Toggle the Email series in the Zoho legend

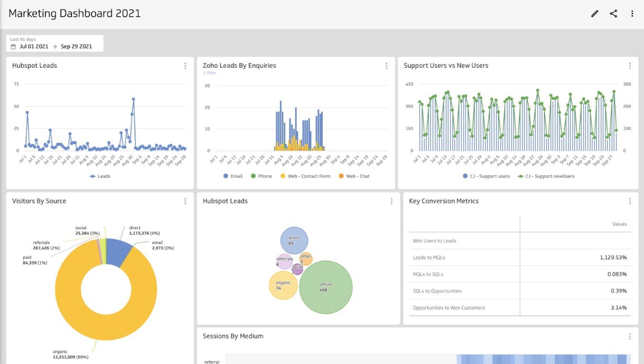tap(233, 176)
